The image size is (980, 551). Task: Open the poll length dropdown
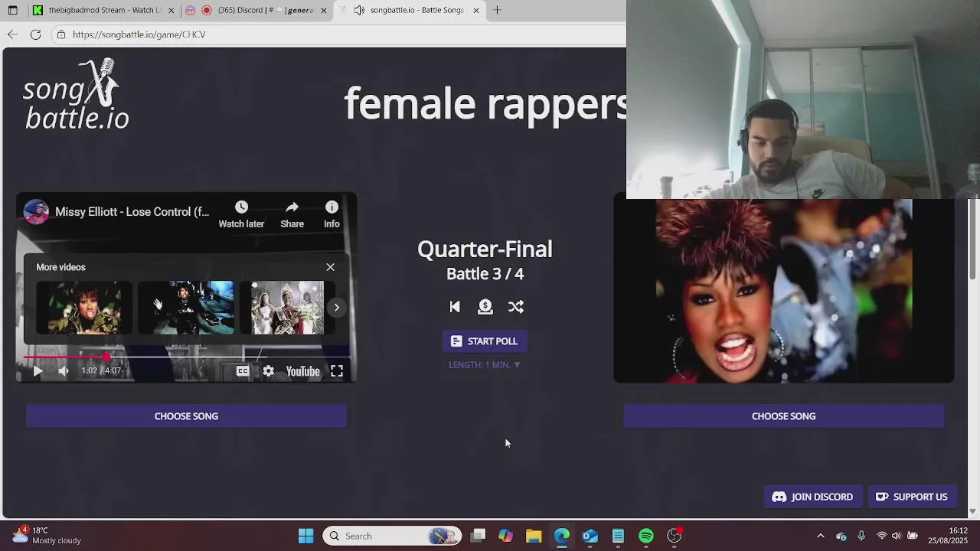coord(485,365)
